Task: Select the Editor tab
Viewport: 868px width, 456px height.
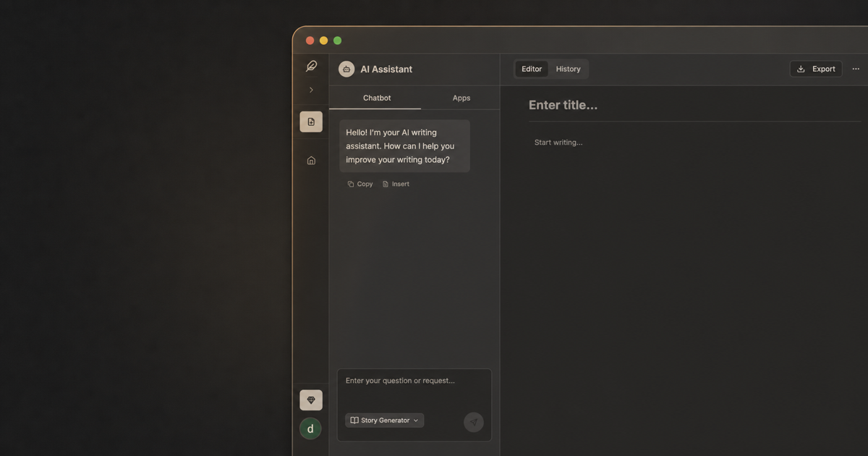Action: [532, 69]
